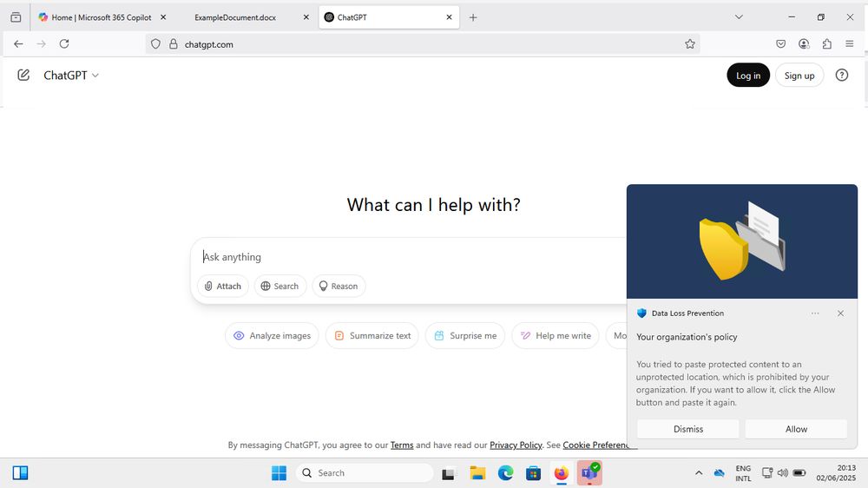Image resolution: width=868 pixels, height=488 pixels.
Task: Open the Firefox account icon
Action: (x=804, y=43)
